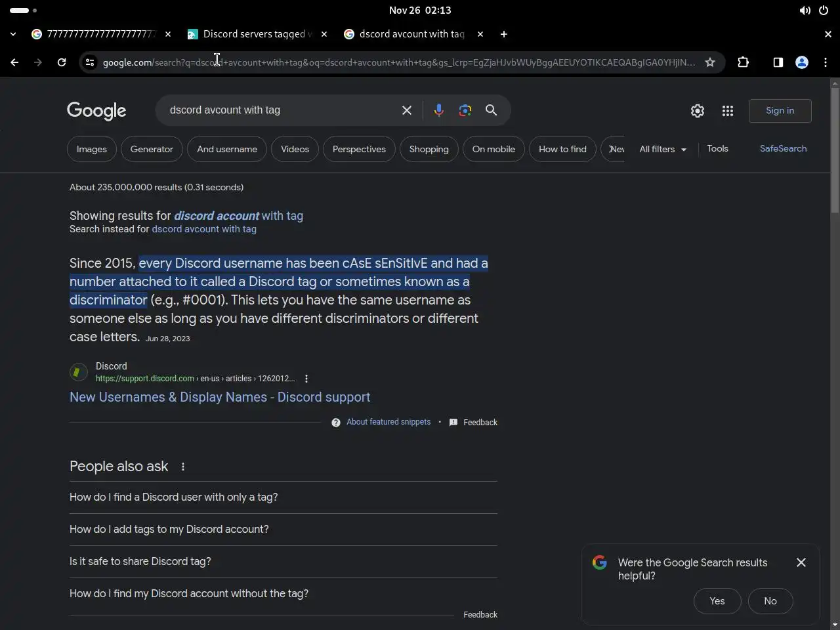Click the browser forward arrow

38,62
